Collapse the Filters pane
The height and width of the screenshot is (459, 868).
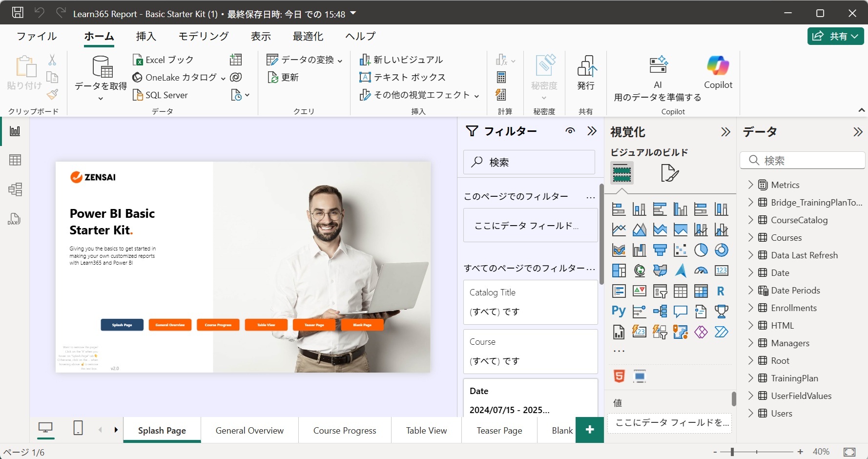pyautogui.click(x=592, y=131)
